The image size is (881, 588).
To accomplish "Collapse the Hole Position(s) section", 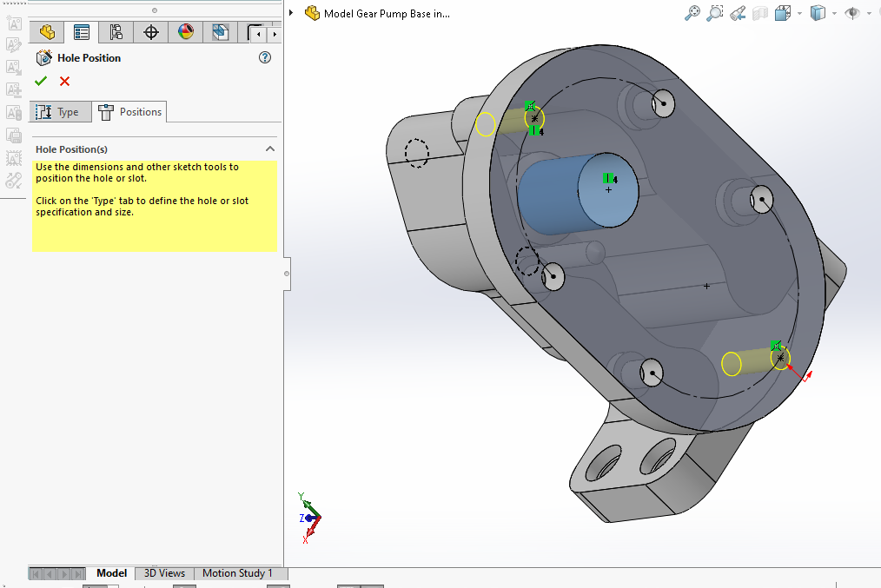I will coord(270,149).
